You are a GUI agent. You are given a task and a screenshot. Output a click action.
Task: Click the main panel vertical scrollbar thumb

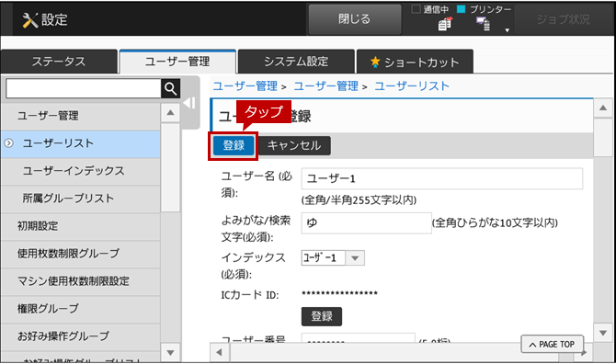(x=602, y=138)
